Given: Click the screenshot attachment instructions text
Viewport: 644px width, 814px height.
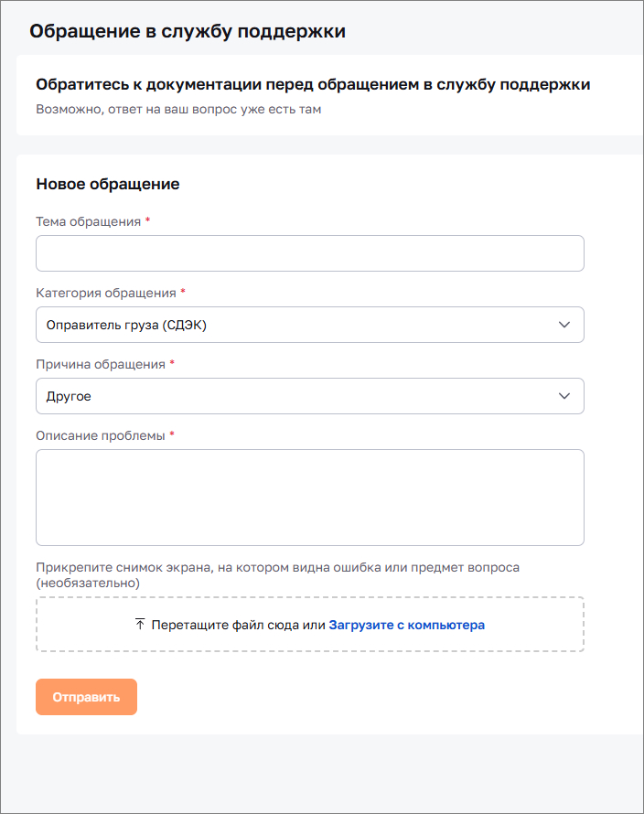Looking at the screenshot, I should (277, 573).
